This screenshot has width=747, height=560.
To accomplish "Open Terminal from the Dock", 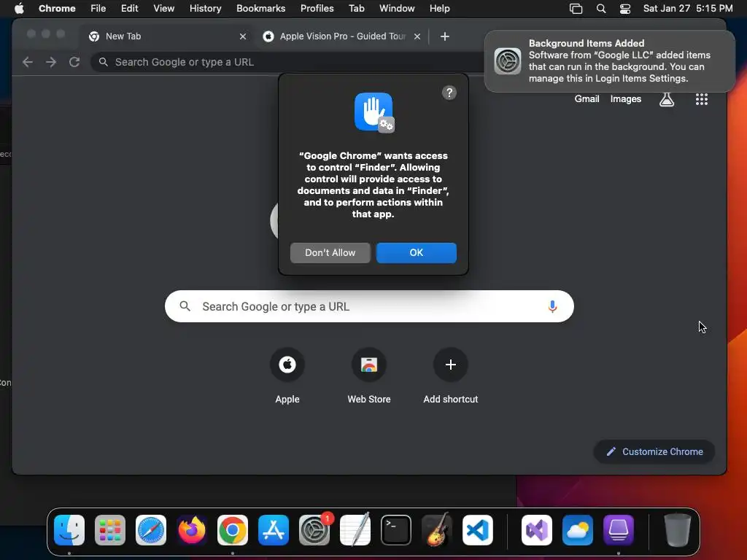I will (396, 530).
